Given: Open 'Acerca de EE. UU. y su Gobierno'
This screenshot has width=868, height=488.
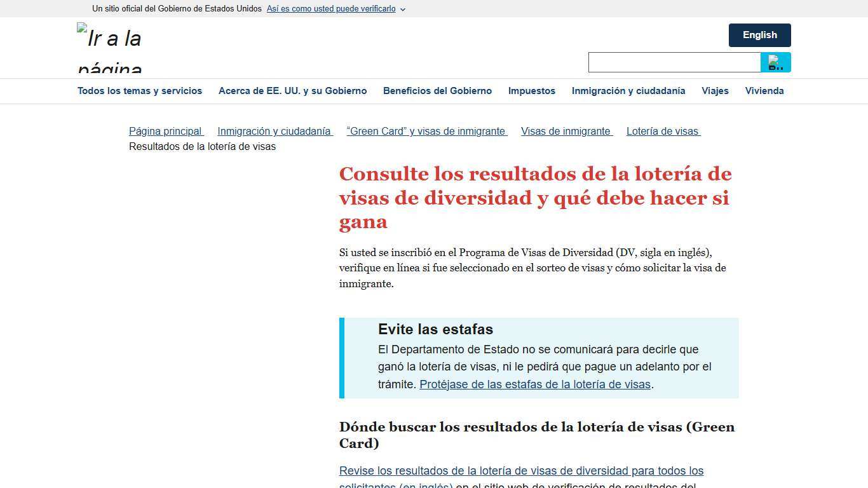Looking at the screenshot, I should coord(292,91).
